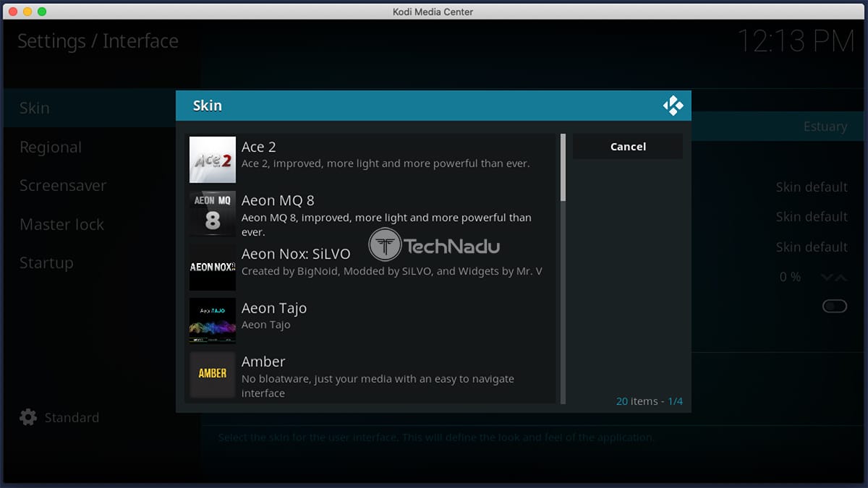This screenshot has height=488, width=868.
Task: Open the Startup settings category
Action: click(46, 263)
